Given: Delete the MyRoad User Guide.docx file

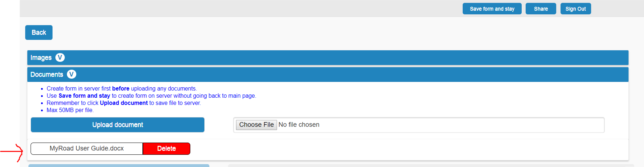Looking at the screenshot, I should (166, 148).
